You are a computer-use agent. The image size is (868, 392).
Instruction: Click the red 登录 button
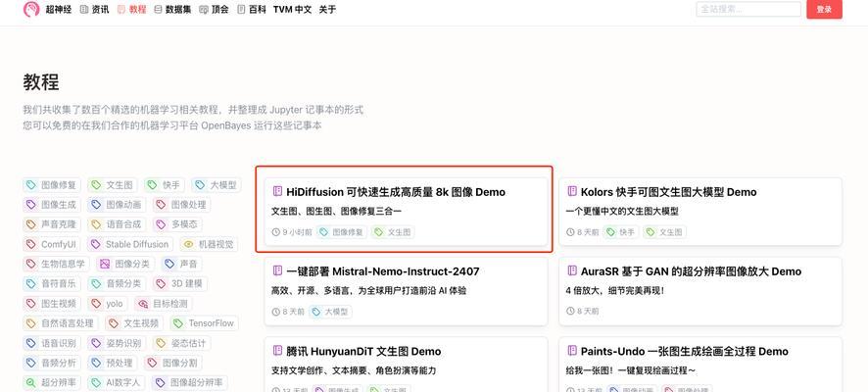click(x=824, y=10)
